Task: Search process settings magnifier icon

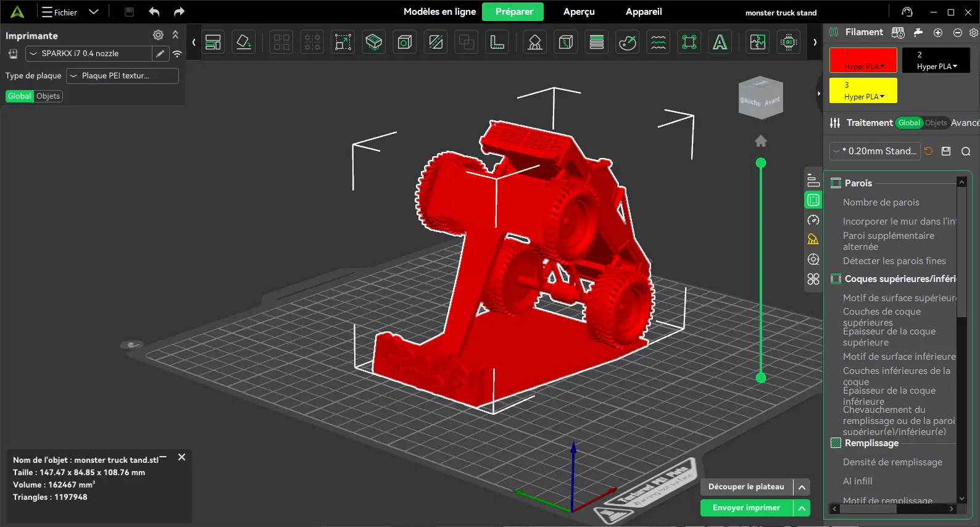Action: tap(966, 151)
